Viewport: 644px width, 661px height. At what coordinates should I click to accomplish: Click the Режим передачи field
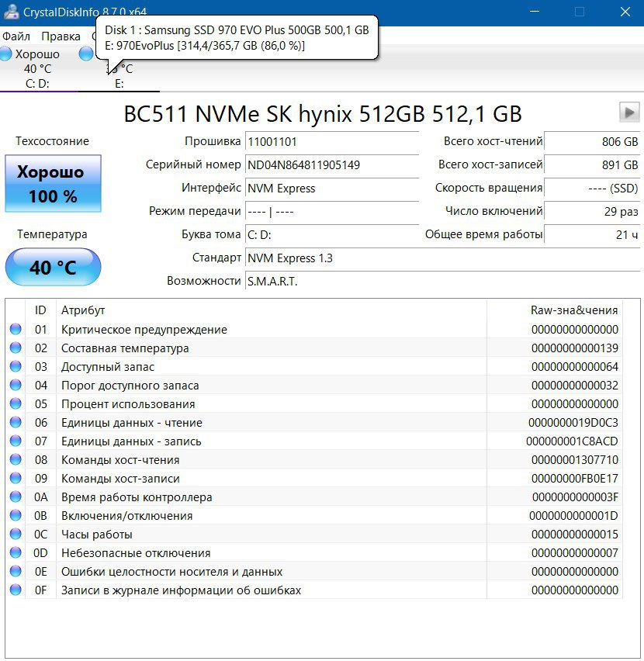[x=332, y=211]
